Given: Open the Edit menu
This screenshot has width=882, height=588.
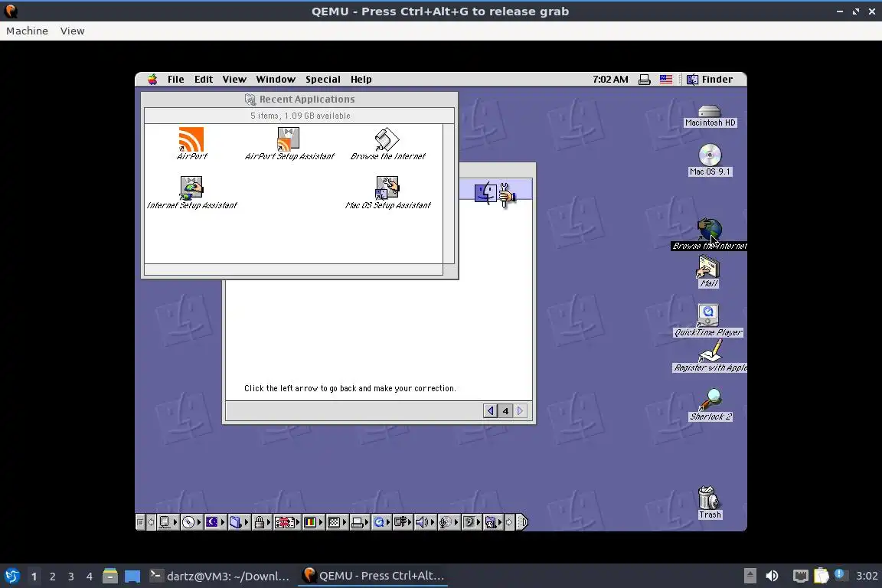Looking at the screenshot, I should (204, 80).
